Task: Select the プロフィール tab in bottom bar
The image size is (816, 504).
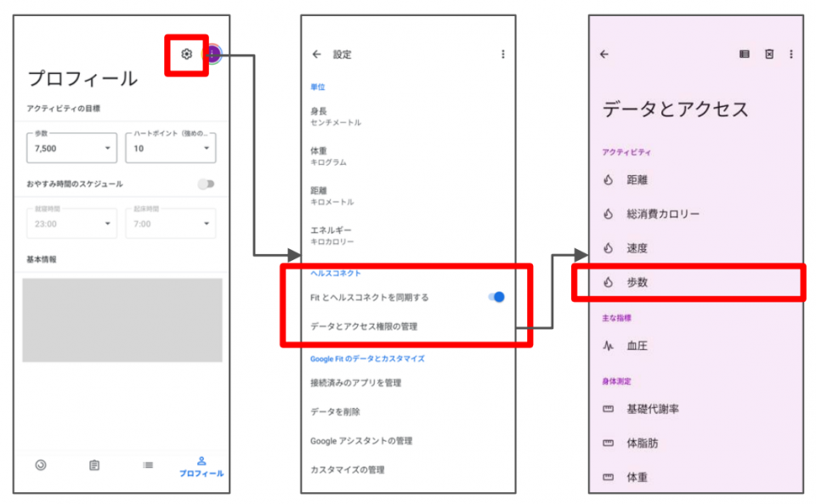Action: [x=201, y=467]
